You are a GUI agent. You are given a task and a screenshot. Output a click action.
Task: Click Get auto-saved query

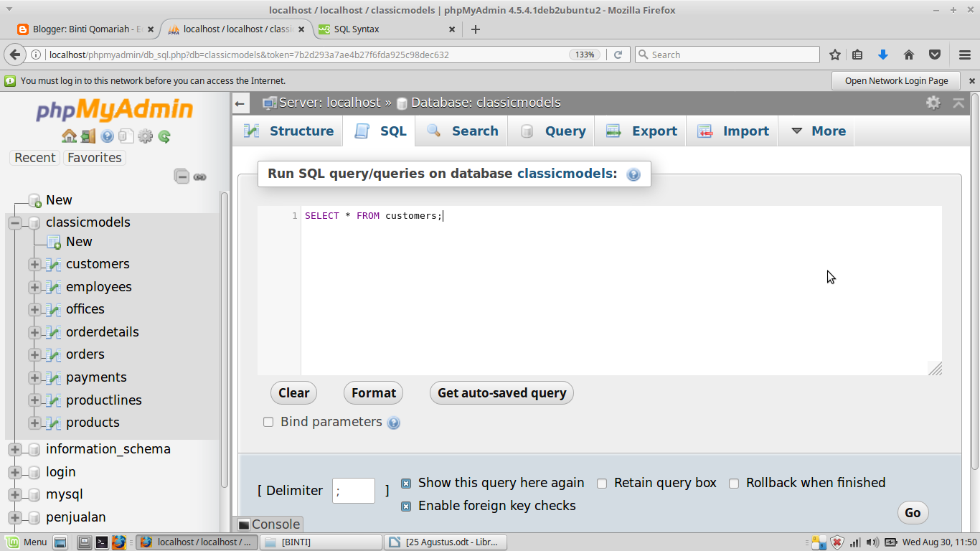click(501, 392)
